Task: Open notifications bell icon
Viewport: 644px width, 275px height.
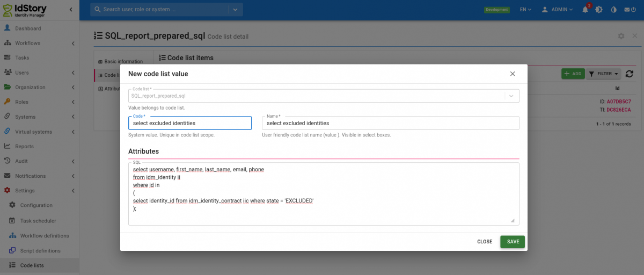Action: point(586,10)
